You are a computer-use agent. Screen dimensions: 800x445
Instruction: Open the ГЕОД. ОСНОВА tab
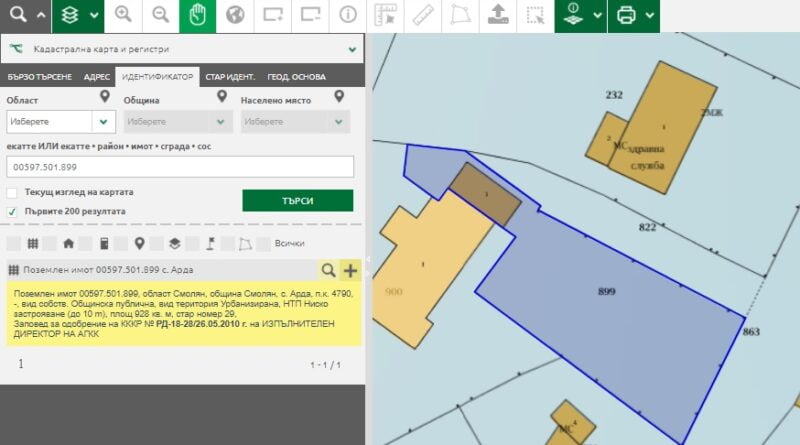click(296, 77)
